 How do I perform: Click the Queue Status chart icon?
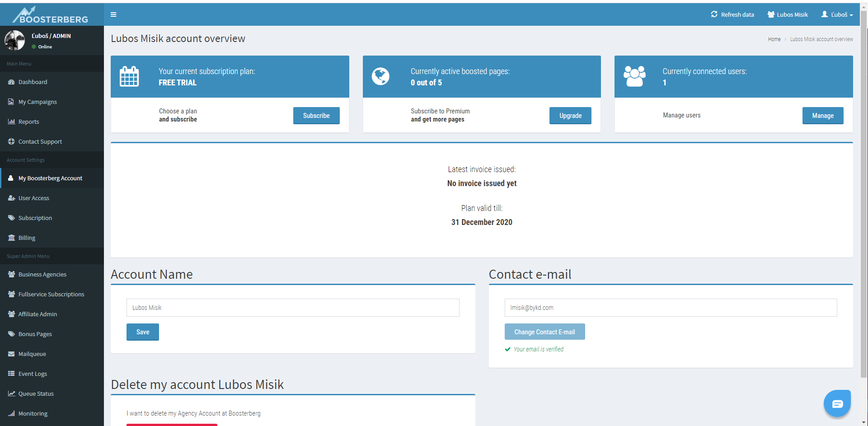pyautogui.click(x=11, y=393)
